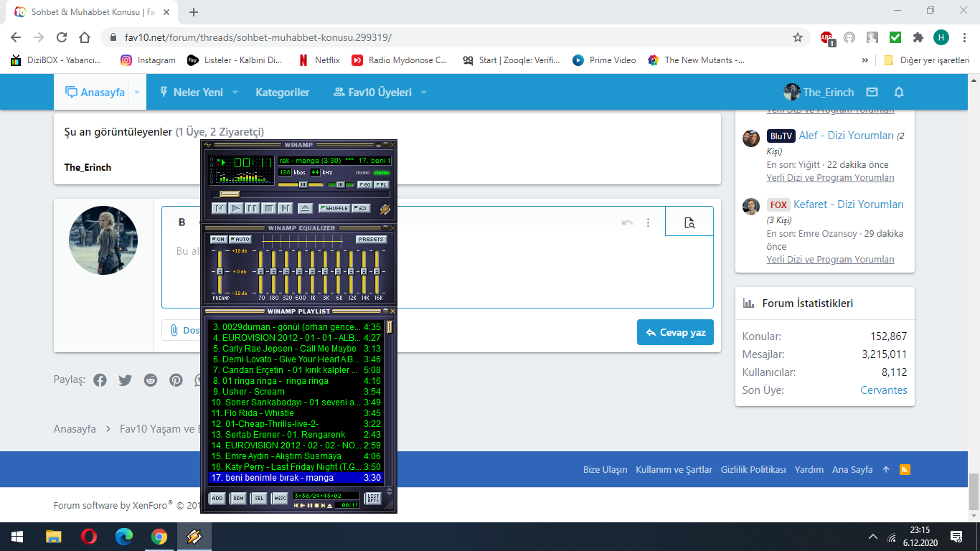Skip to next track in Winamp
Image resolution: width=980 pixels, height=551 pixels.
286,208
